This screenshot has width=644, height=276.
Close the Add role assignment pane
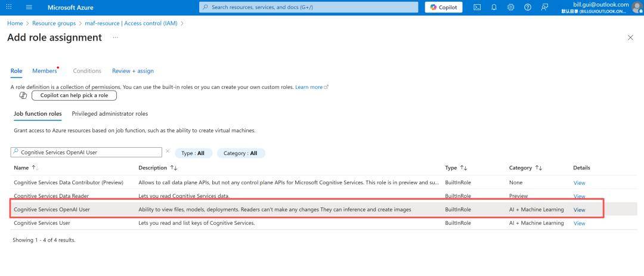click(630, 38)
